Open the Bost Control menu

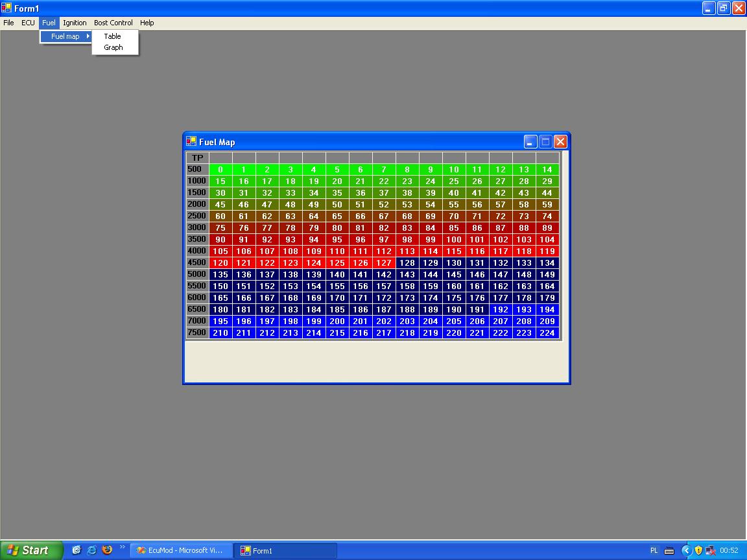113,23
